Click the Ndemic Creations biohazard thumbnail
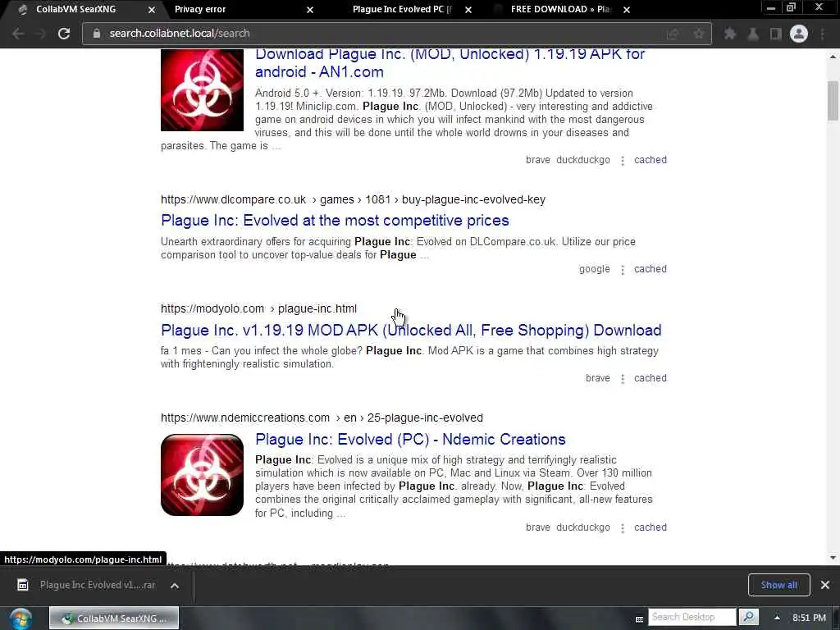Screen dimensions: 840x630 [202, 475]
